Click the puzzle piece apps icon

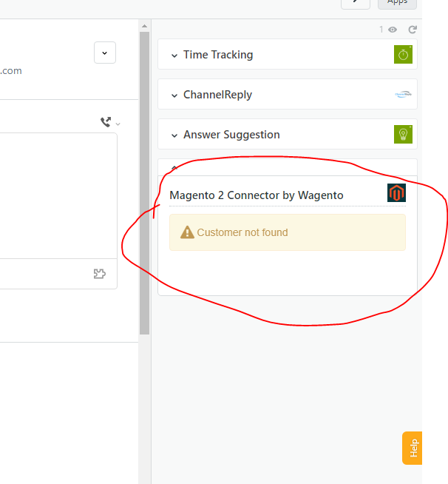click(100, 274)
